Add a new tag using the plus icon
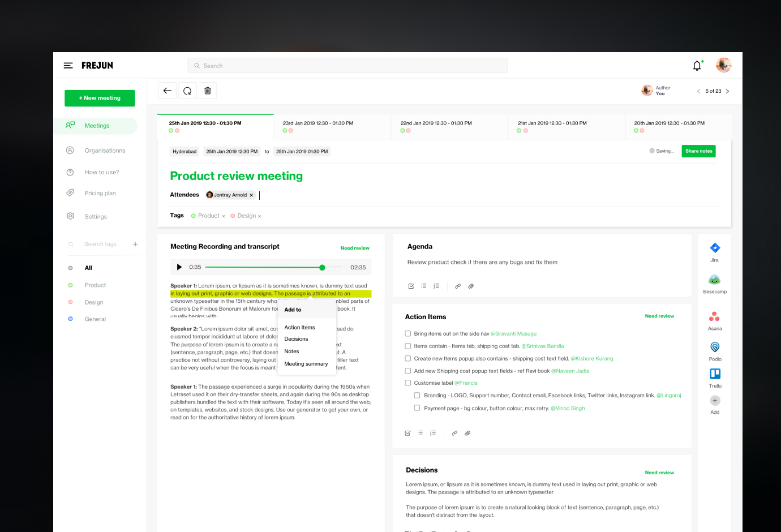 (x=135, y=244)
